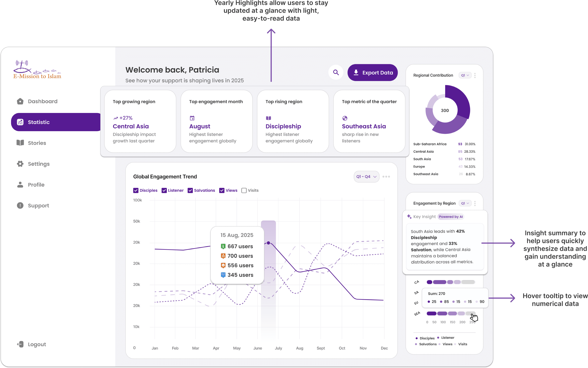Click the Dashboard home icon in sidebar
588x368 pixels.
pos(20,101)
